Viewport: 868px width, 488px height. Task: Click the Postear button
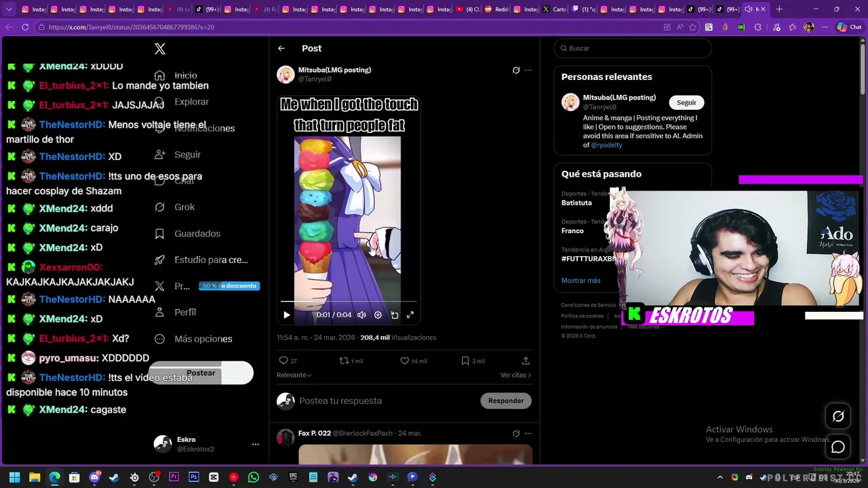201,373
